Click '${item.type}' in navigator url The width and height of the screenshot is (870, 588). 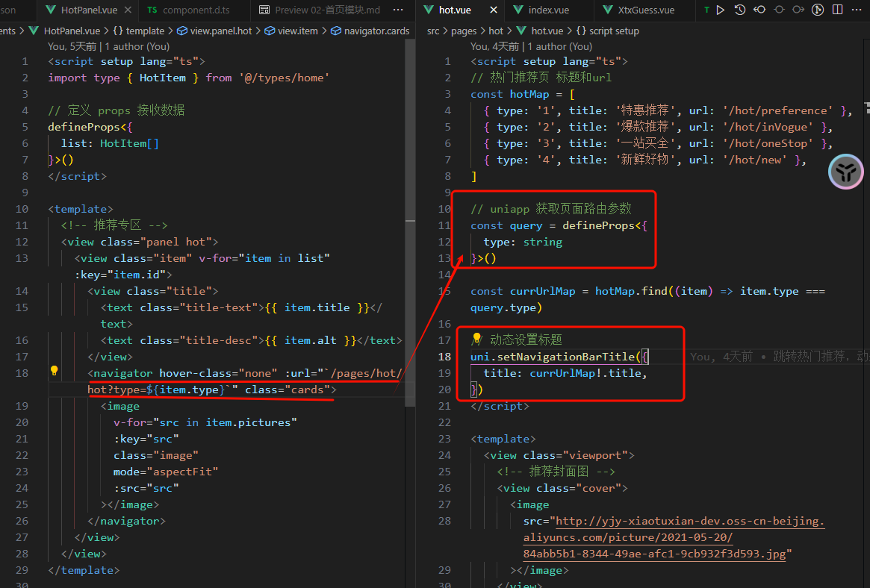[x=185, y=389]
